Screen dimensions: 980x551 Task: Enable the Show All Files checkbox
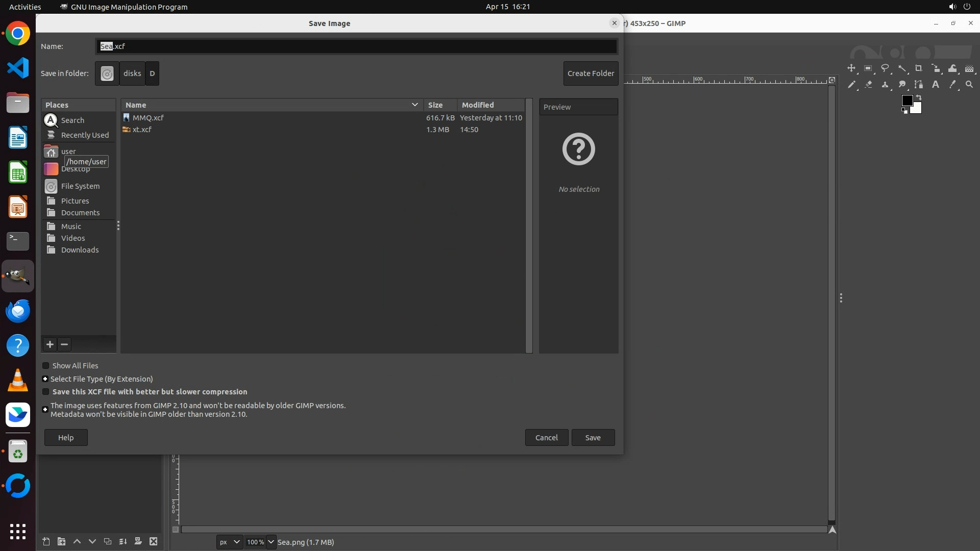coord(46,366)
